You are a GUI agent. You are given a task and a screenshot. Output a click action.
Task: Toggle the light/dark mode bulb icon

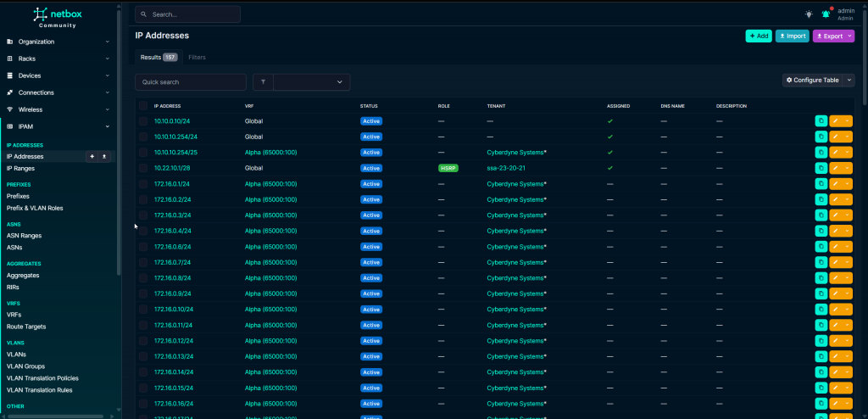[809, 14]
